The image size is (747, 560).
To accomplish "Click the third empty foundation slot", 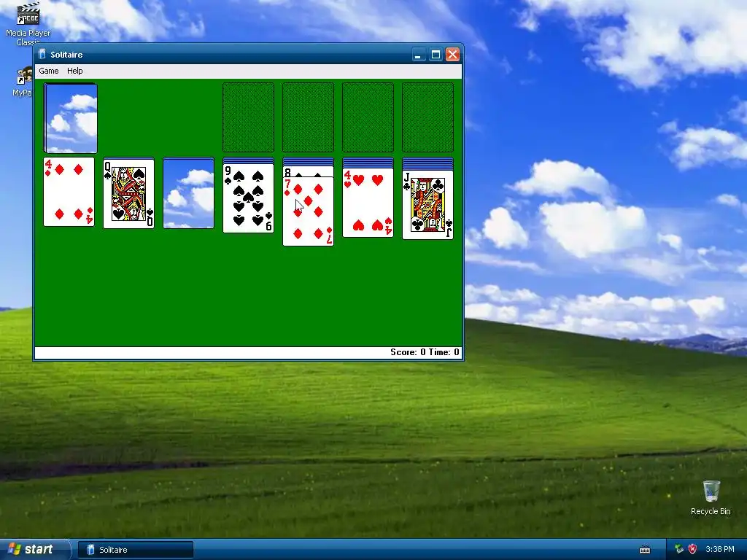I will pyautogui.click(x=368, y=117).
